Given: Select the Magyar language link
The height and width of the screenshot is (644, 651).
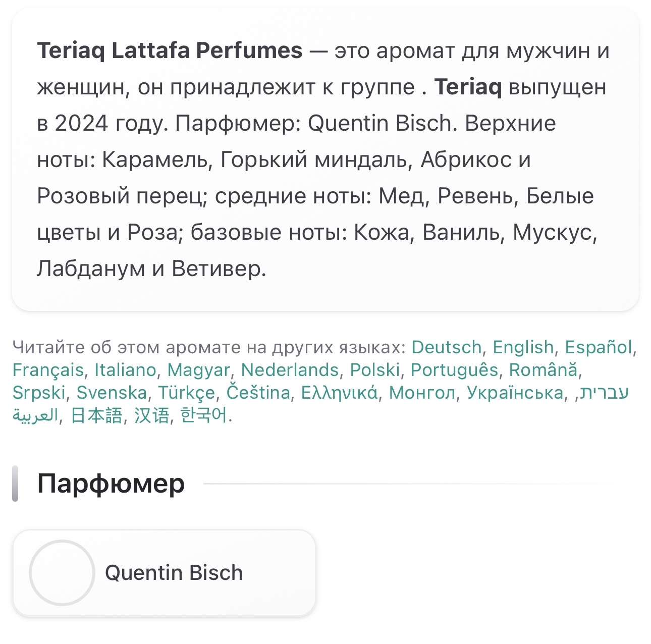Looking at the screenshot, I should 199,370.
